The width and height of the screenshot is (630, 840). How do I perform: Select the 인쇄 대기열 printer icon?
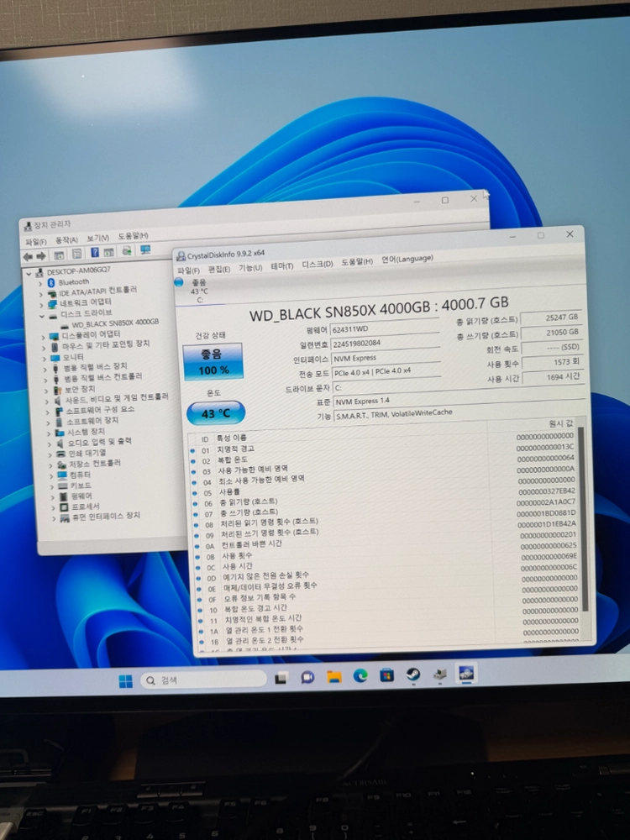click(61, 454)
